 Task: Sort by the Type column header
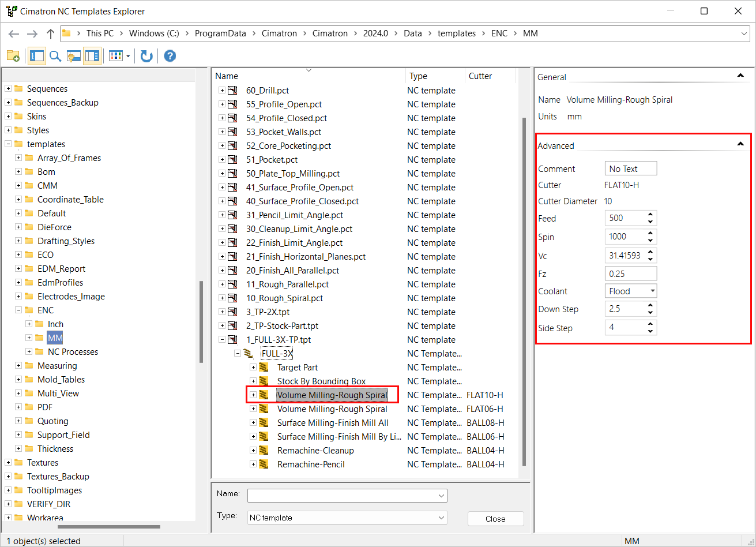[435, 76]
